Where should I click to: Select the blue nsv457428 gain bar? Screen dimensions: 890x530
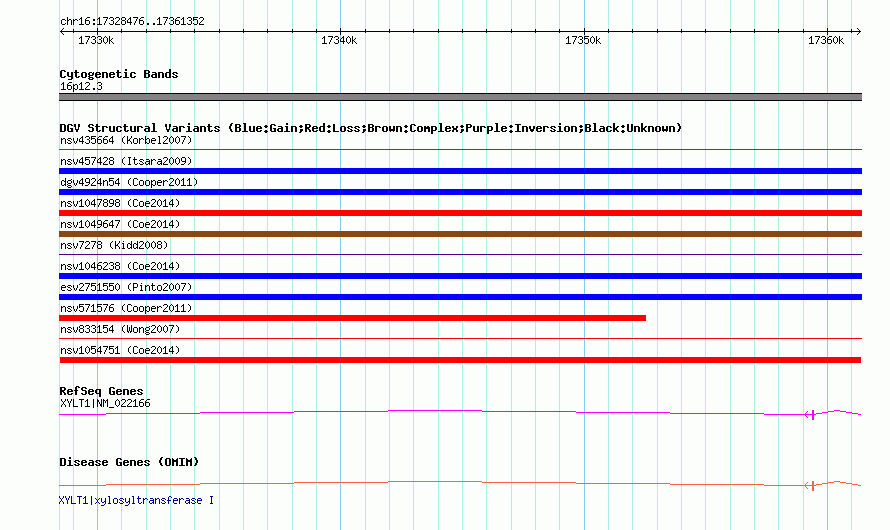(x=460, y=171)
